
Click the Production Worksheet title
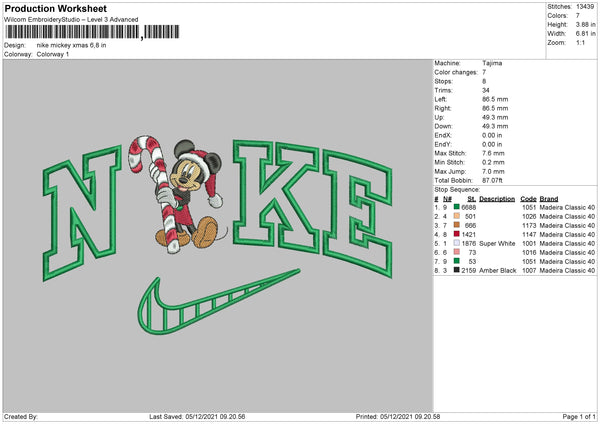click(55, 8)
